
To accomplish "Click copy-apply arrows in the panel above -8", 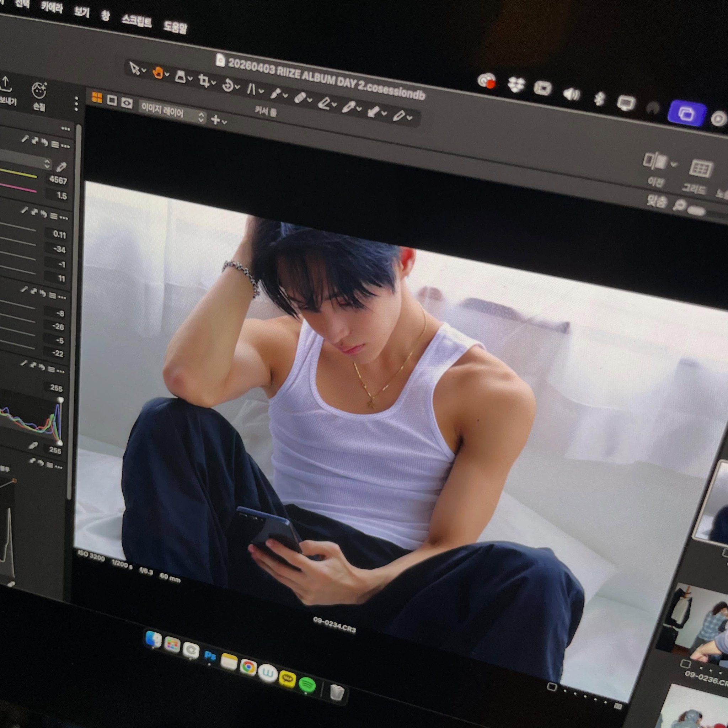I will [x=33, y=291].
